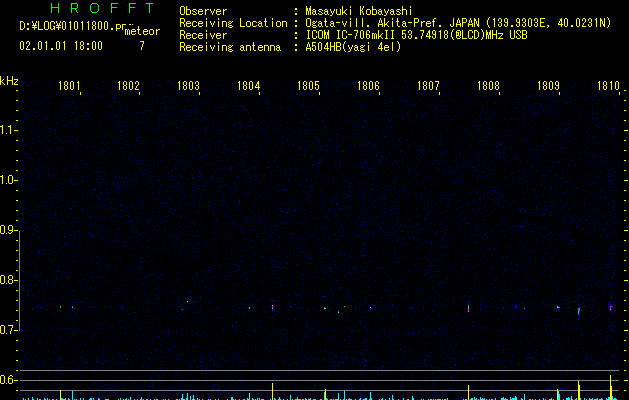Click the Observer field label
629x400 pixels.
click(x=203, y=11)
